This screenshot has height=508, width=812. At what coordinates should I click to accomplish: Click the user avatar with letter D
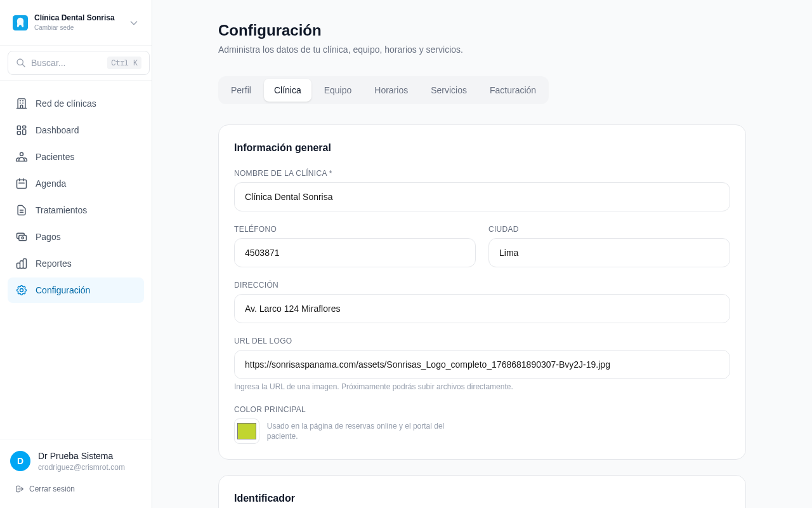point(20,461)
